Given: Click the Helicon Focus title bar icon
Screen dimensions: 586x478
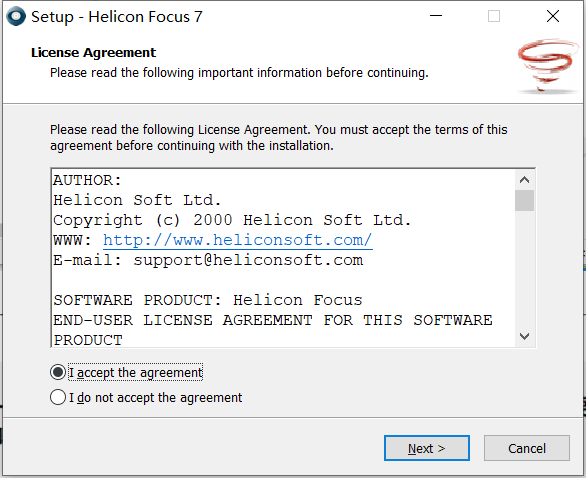Looking at the screenshot, I should coord(16,16).
